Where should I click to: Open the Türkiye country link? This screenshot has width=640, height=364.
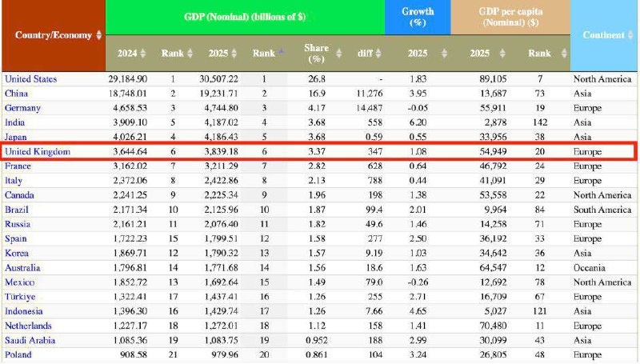(20, 297)
